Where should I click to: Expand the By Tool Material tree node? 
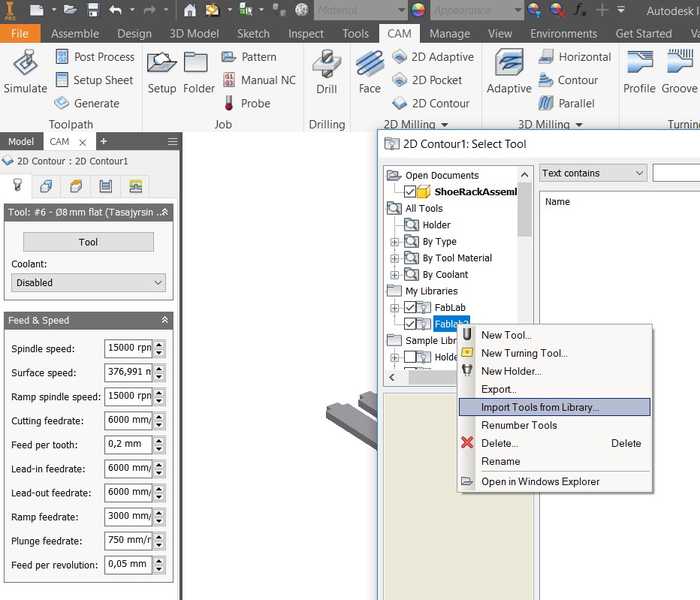394,258
